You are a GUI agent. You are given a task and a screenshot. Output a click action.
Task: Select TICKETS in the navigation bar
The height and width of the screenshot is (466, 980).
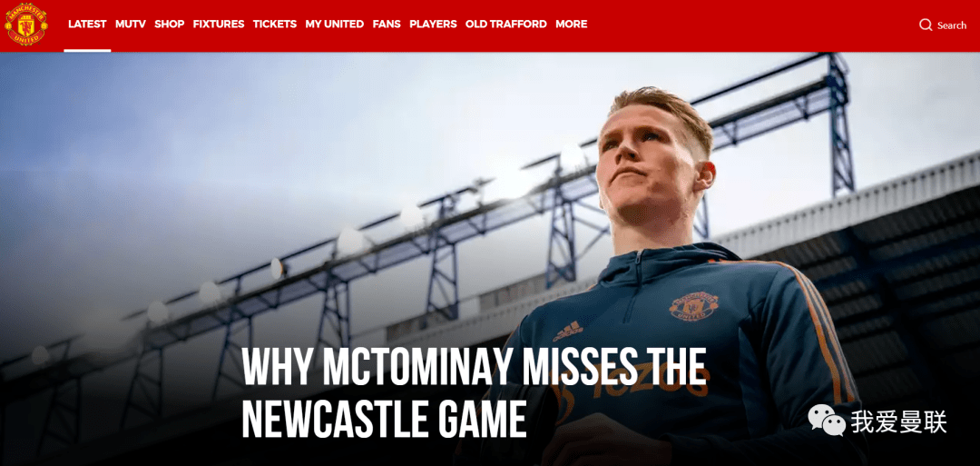point(275,24)
